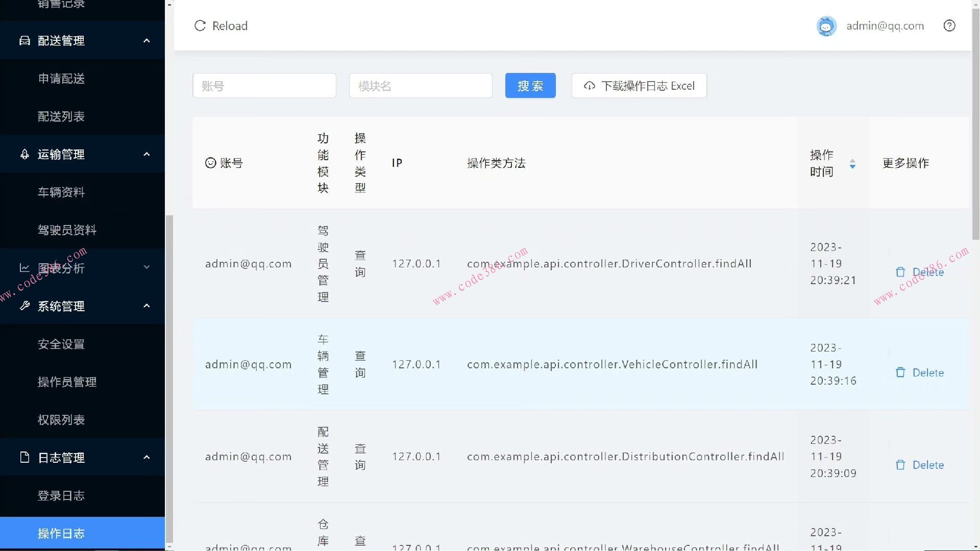980x551 pixels.
Task: Click the 运输管理 rocket icon
Action: pos(24,154)
